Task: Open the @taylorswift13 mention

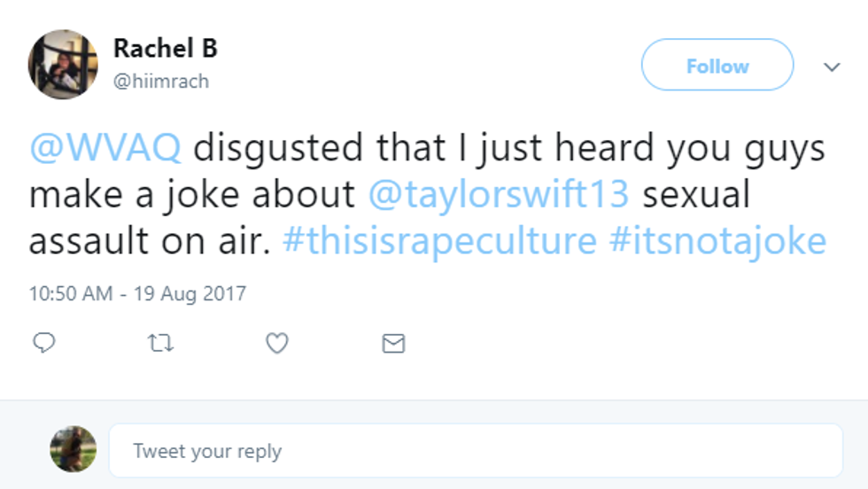Action: point(497,195)
